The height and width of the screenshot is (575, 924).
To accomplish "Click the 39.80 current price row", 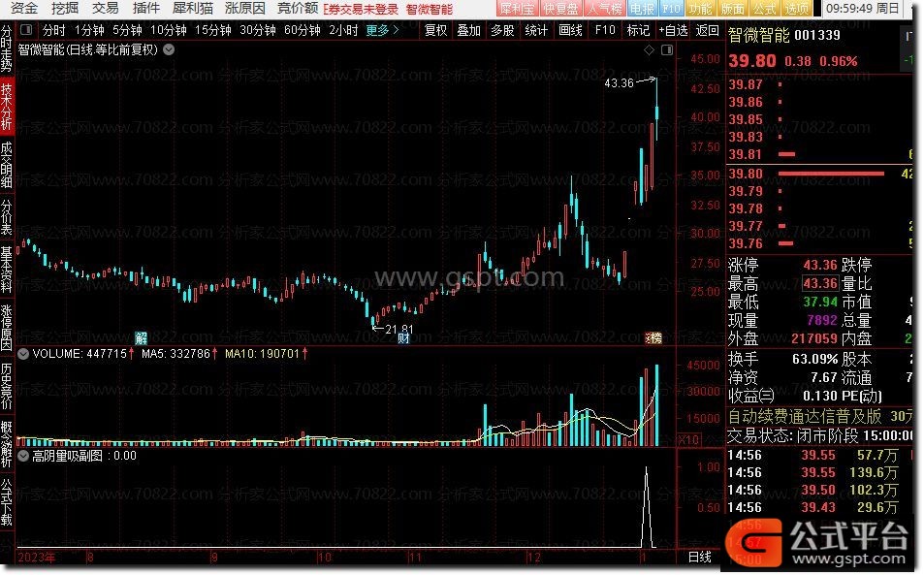I will [x=819, y=174].
